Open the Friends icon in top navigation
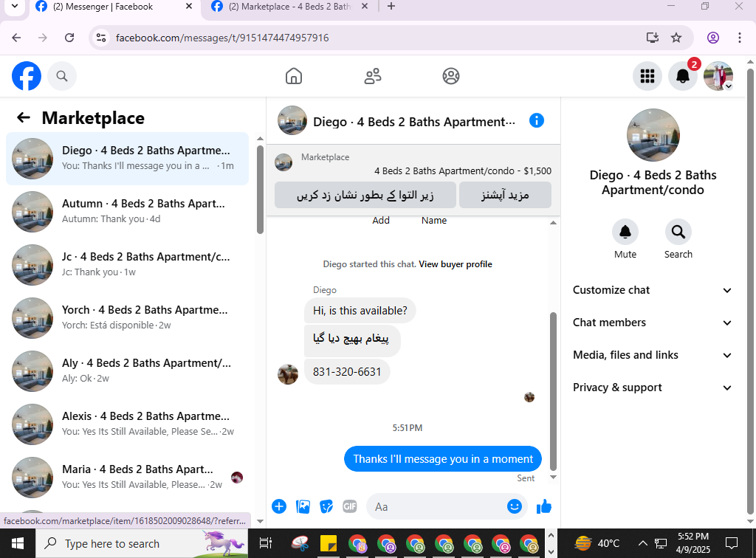 pos(373,76)
